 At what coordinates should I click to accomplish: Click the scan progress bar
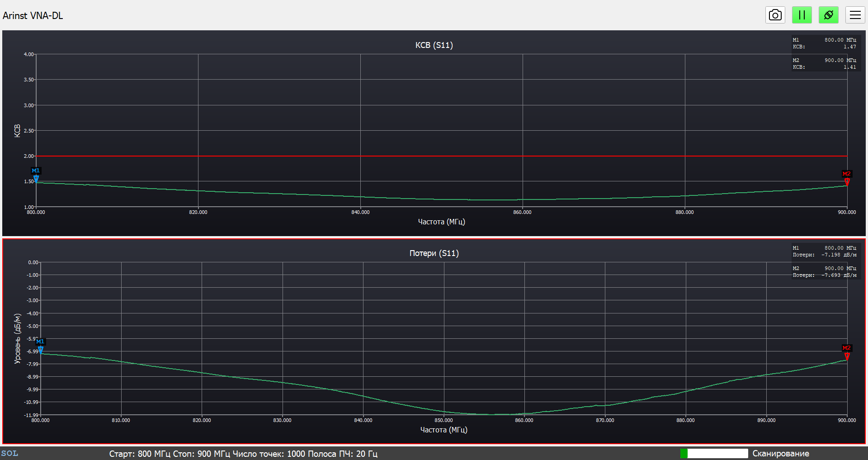[x=714, y=453]
